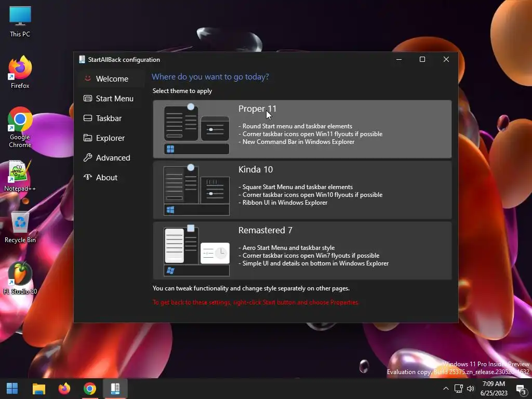Click the Kinda 10 preview thumbnail
Screen dimensions: 532x399
pos(196,190)
